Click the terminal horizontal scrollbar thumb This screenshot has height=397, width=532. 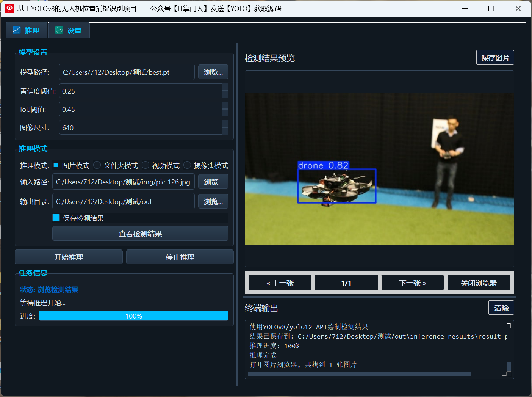pyautogui.click(x=359, y=374)
